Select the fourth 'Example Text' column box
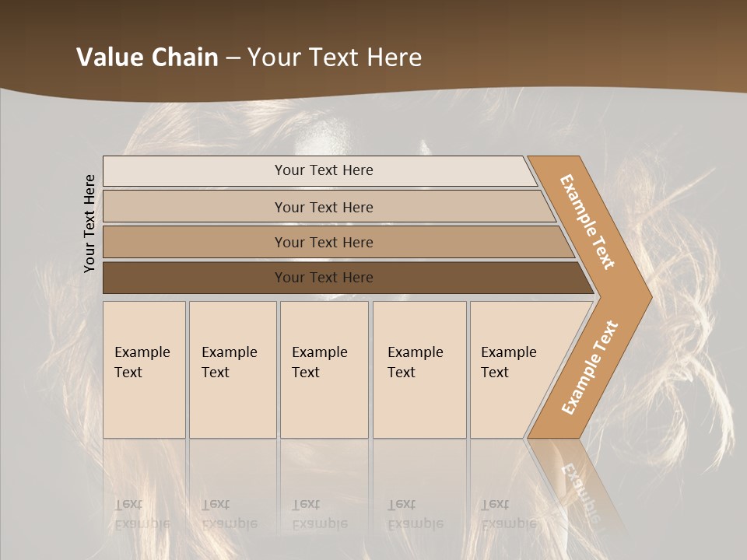Image resolution: width=747 pixels, height=560 pixels. 419,369
